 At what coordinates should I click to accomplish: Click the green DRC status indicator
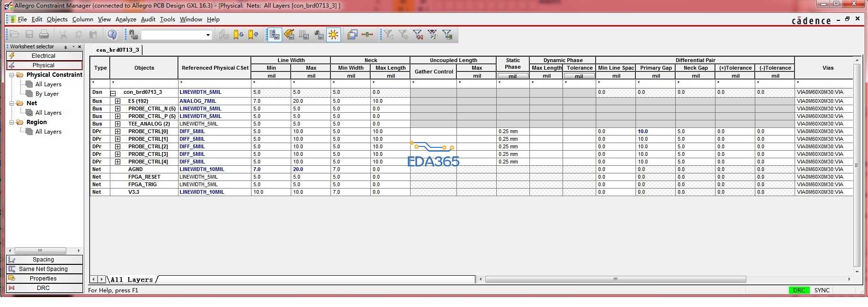799,290
